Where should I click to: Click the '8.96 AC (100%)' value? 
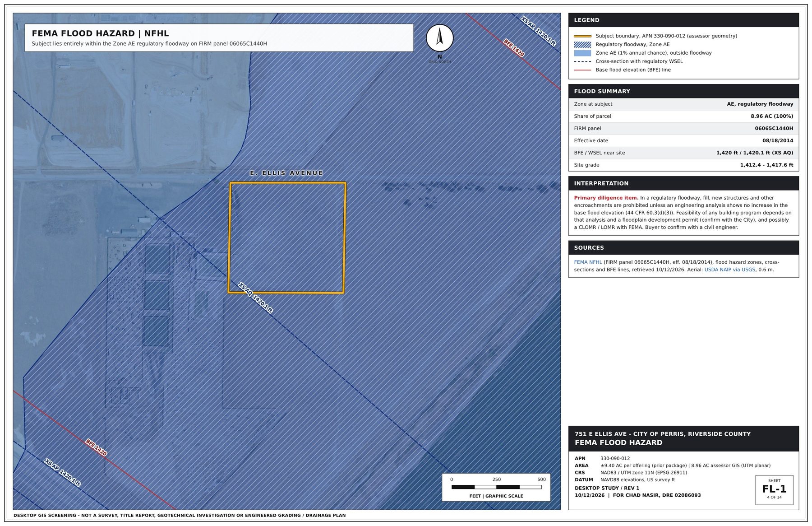click(772, 116)
